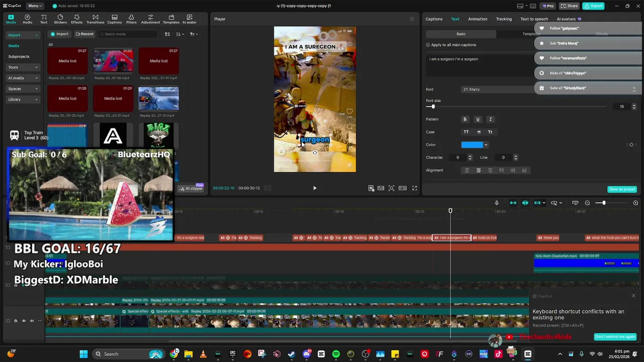Switch to the Captions inspector tab
This screenshot has width=644, height=362.
pyautogui.click(x=434, y=19)
